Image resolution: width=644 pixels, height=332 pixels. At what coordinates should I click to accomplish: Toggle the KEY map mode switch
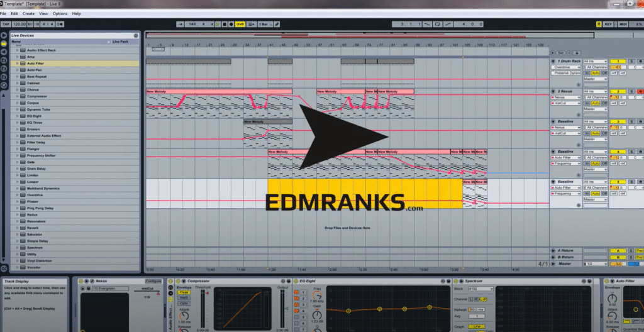(608, 25)
